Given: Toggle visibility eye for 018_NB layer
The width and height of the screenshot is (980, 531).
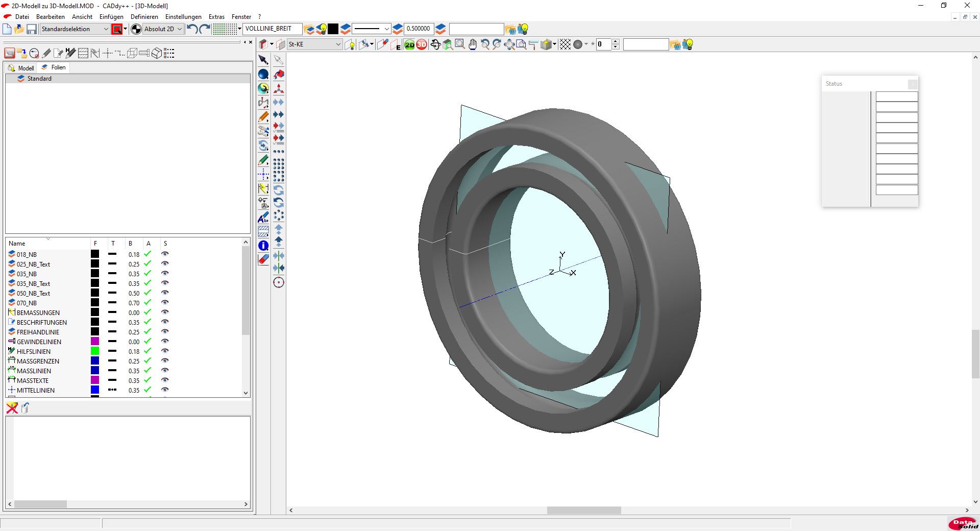Looking at the screenshot, I should (165, 254).
